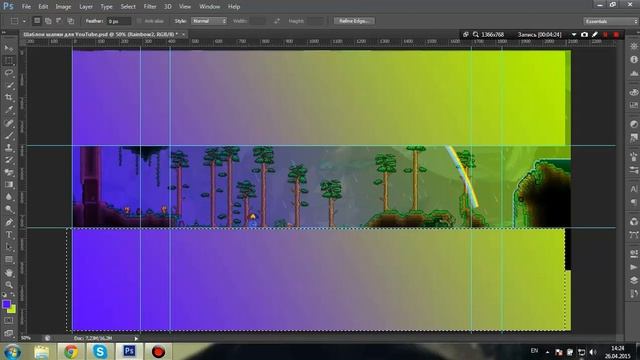Image resolution: width=640 pixels, height=360 pixels.
Task: Open the Windows Start menu
Action: coord(12,351)
